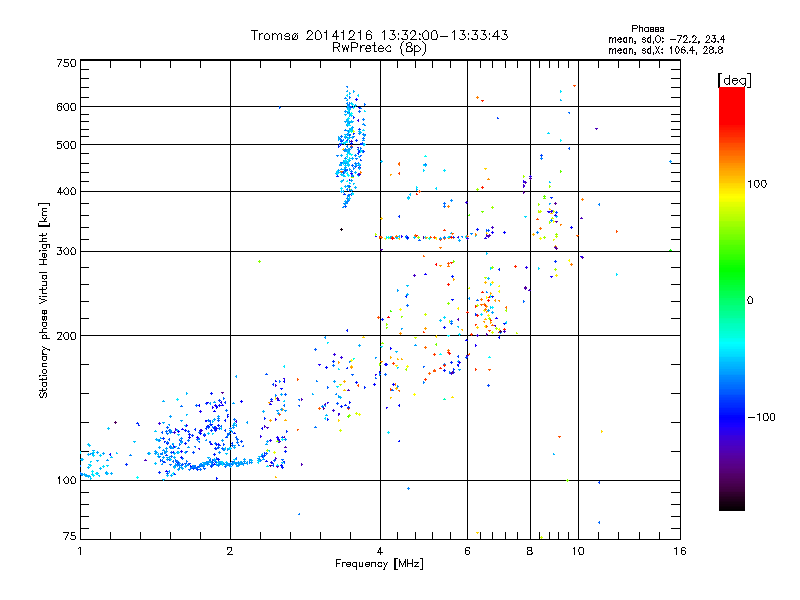Click the x-axis tick label '4'
The height and width of the screenshot is (600, 800).
[x=380, y=551]
